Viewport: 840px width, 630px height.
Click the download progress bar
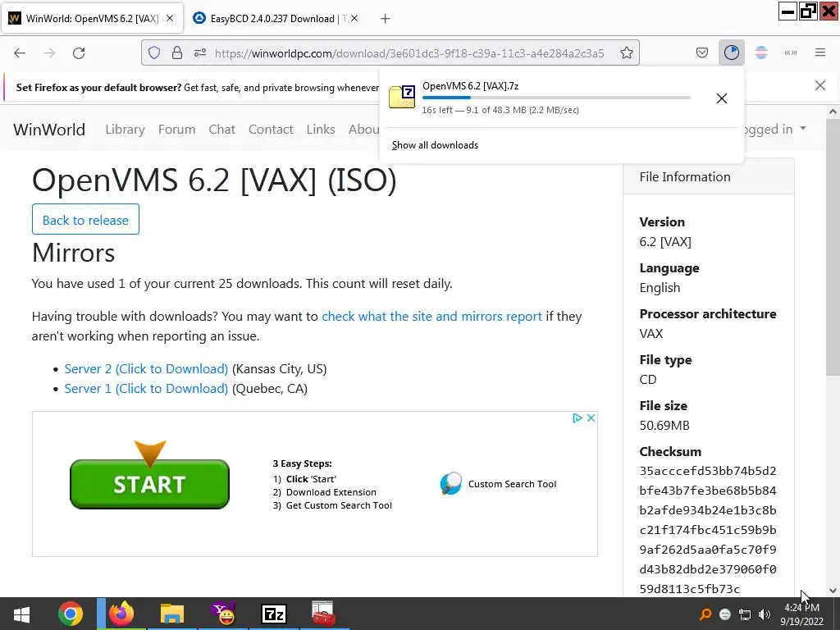point(556,98)
